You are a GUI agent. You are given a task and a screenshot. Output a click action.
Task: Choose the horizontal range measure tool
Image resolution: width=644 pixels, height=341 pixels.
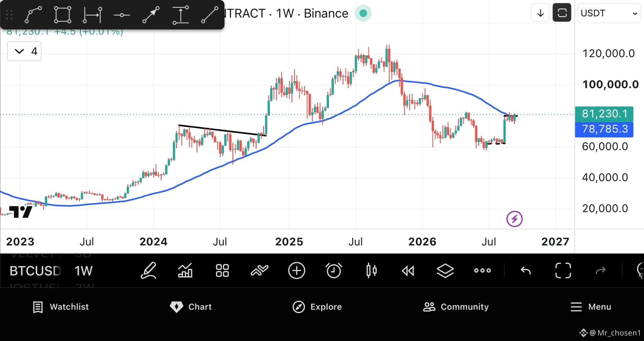tap(92, 15)
